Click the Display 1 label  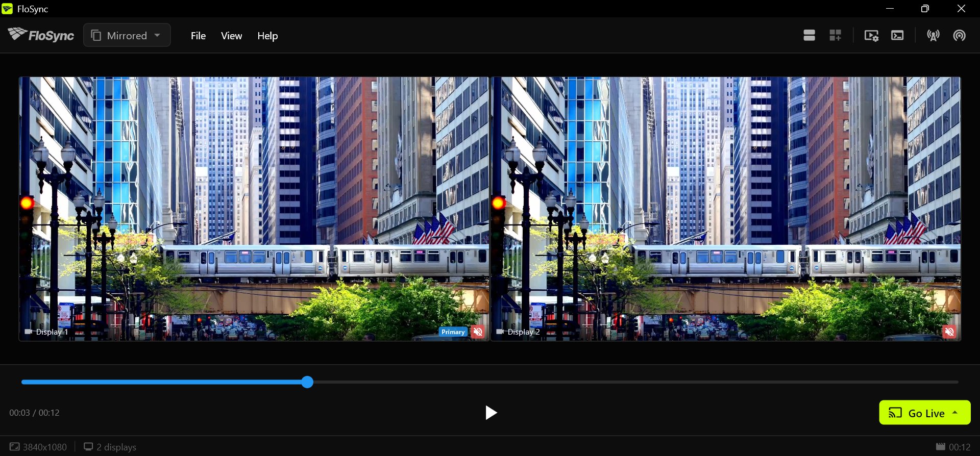point(52,332)
